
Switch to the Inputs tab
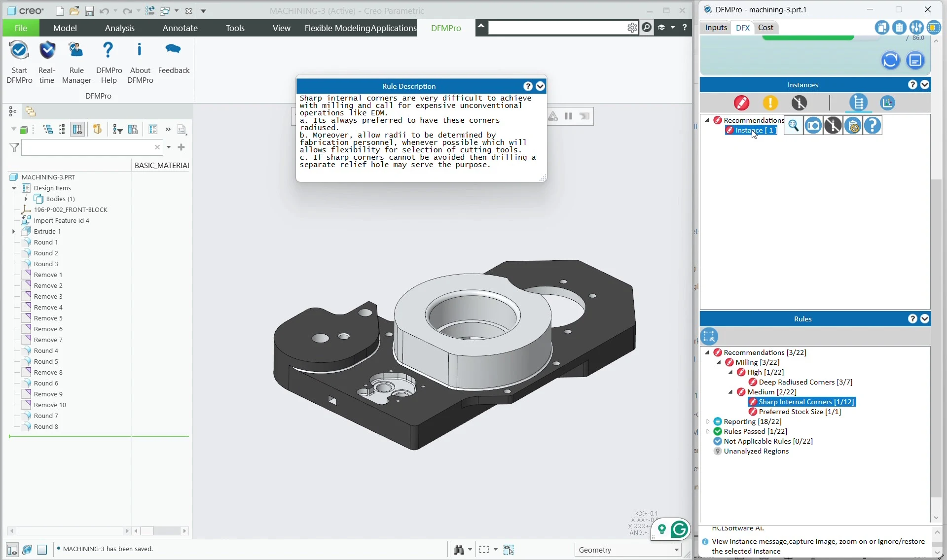click(x=716, y=28)
